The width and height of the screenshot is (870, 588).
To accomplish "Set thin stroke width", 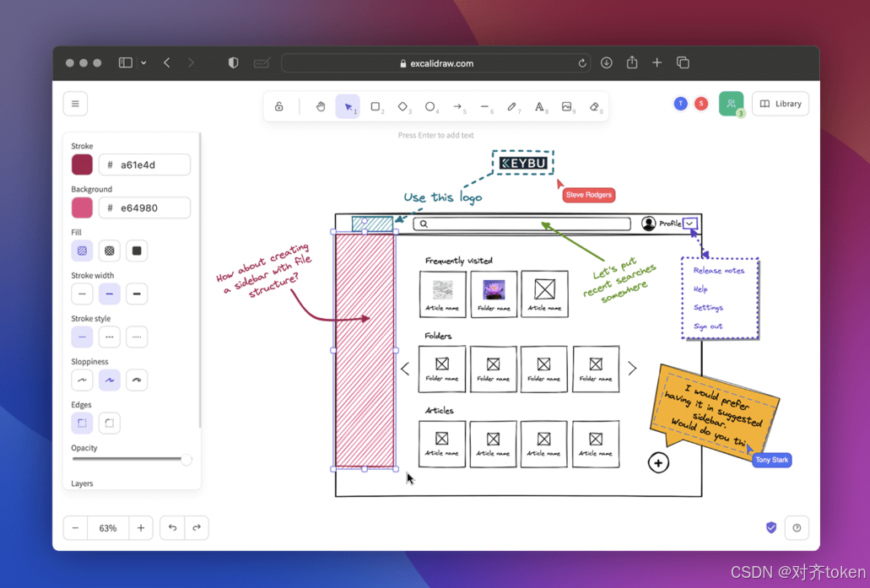I will click(82, 294).
